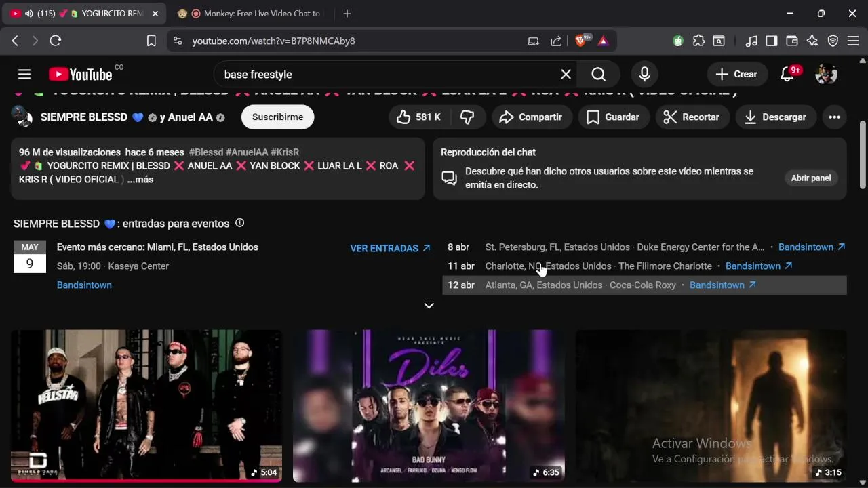Open the YouTube hamburger guide menu

(x=24, y=75)
